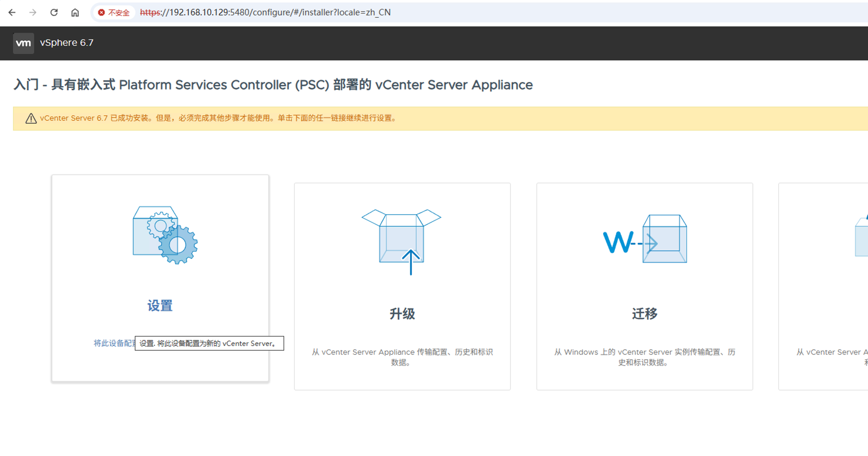This screenshot has width=868, height=456.
Task: Click the VMware vm logo
Action: [23, 43]
